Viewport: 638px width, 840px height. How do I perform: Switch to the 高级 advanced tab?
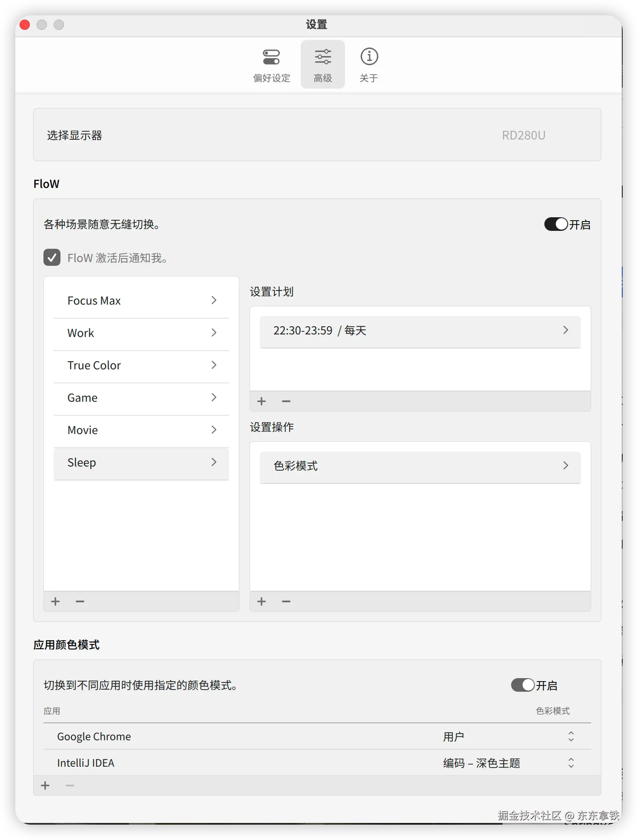322,65
